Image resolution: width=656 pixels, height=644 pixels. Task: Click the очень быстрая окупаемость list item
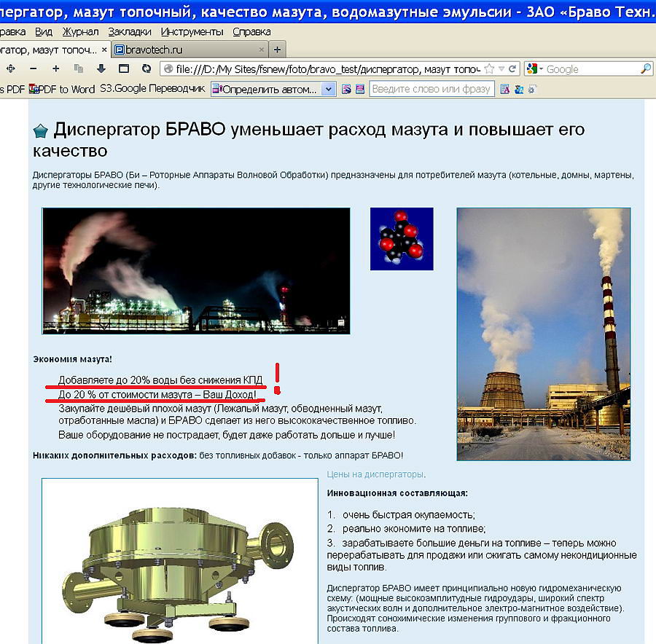pyautogui.click(x=408, y=515)
